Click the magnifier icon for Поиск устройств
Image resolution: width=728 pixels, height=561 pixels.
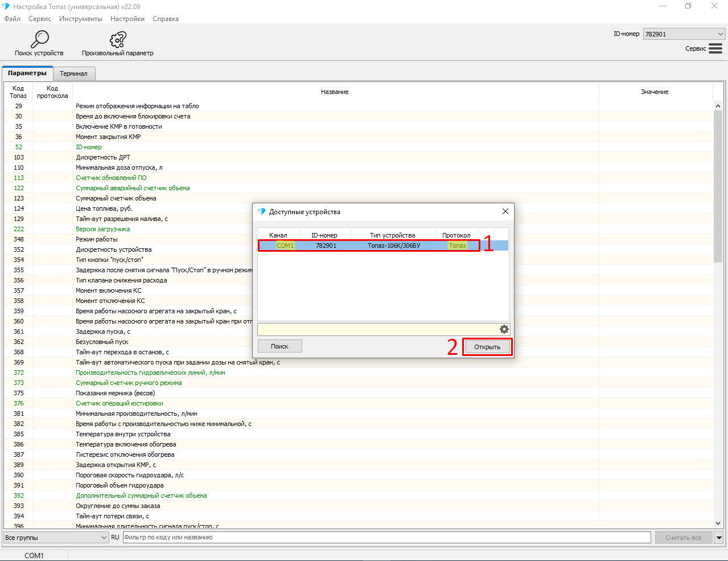coord(39,39)
